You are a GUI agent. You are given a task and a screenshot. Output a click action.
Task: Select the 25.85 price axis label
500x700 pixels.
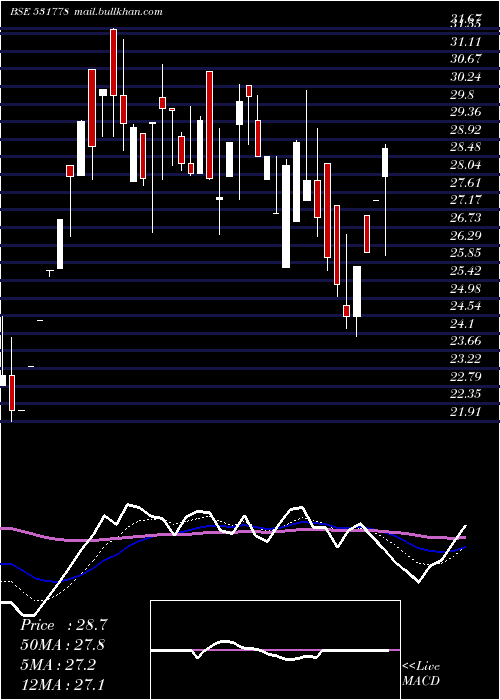click(x=466, y=253)
